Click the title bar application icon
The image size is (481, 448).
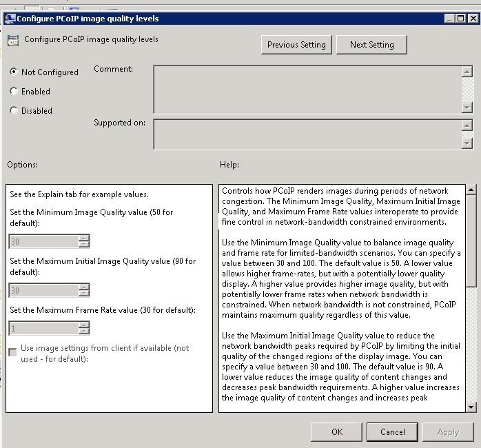point(10,19)
